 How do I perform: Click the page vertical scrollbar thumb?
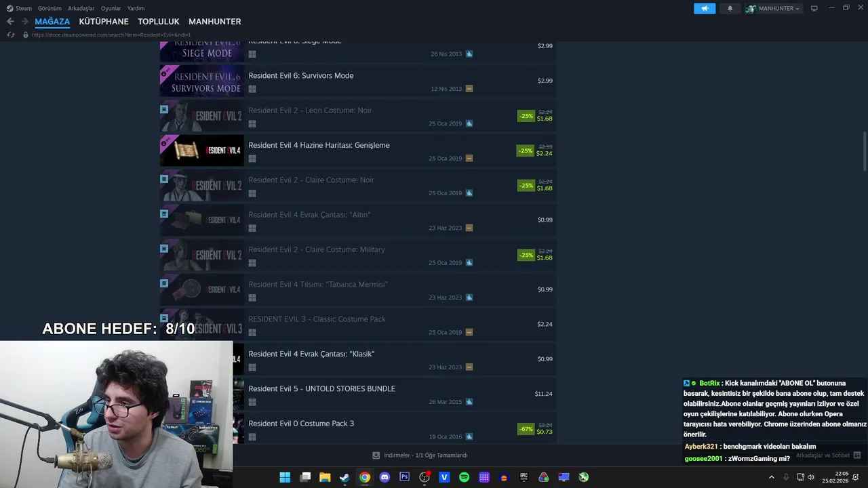coord(865,152)
